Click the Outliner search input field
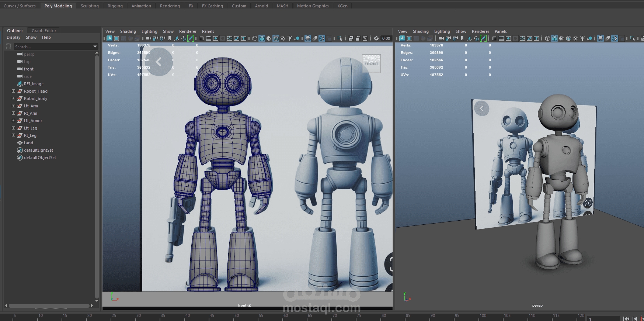 click(x=52, y=47)
